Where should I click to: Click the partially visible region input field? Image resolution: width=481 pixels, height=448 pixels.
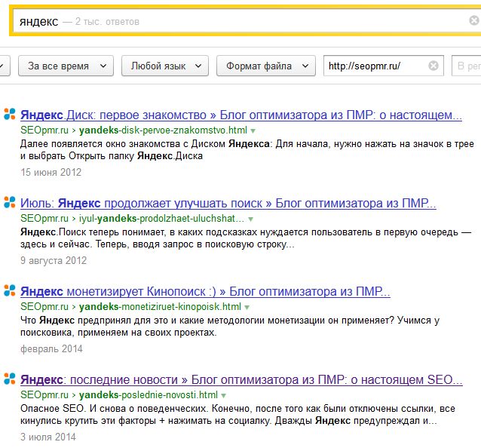[x=466, y=66]
